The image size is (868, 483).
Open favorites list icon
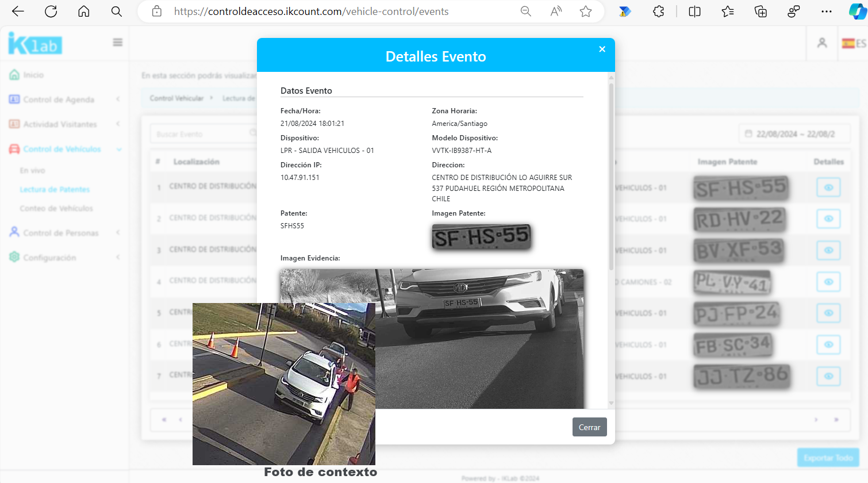(728, 11)
